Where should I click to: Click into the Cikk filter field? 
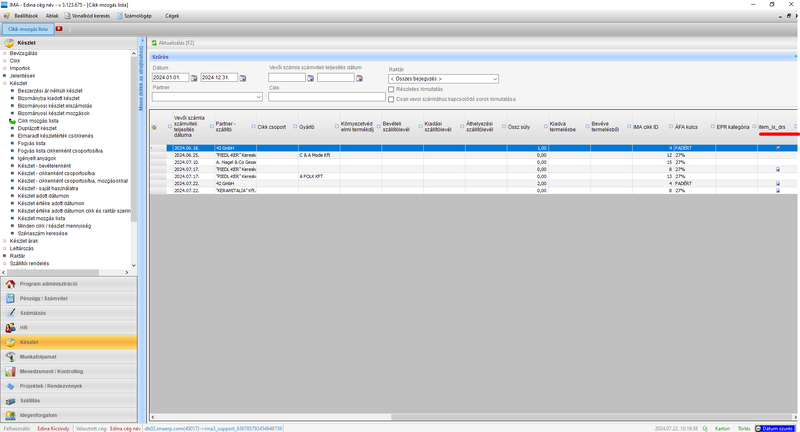click(x=327, y=97)
